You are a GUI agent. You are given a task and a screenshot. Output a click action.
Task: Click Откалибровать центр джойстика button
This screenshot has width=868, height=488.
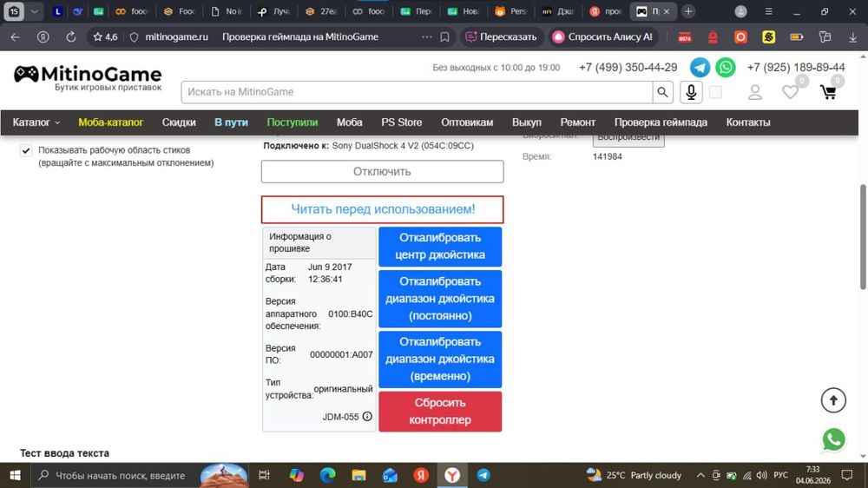pos(440,247)
